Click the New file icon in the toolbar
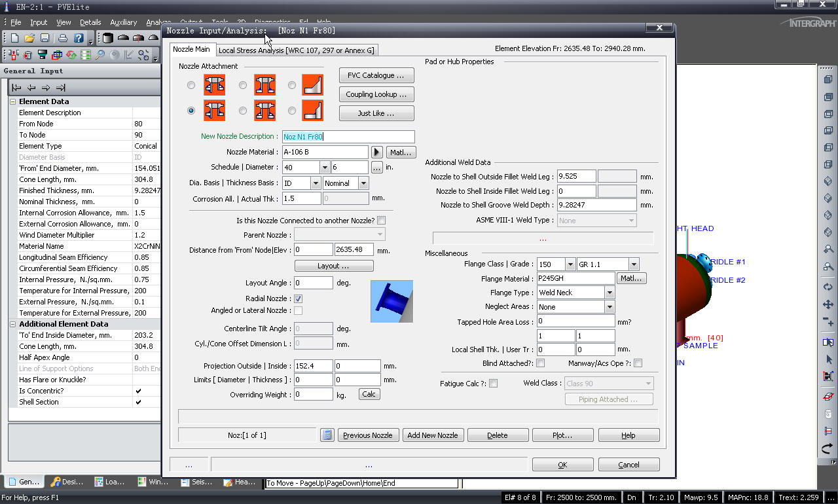The height and width of the screenshot is (504, 838). point(14,39)
